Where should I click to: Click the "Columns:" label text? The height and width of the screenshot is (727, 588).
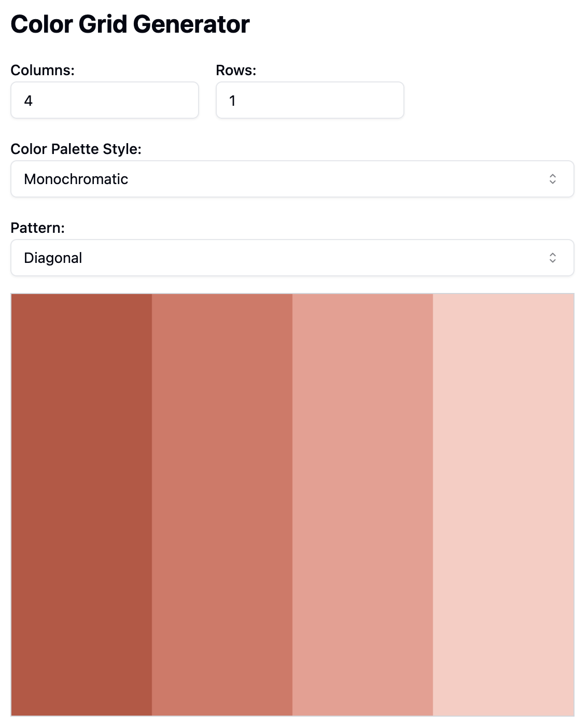point(43,70)
